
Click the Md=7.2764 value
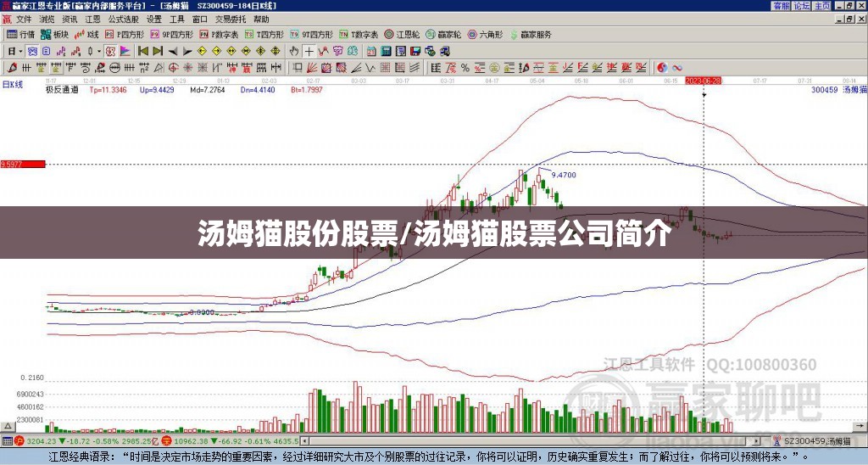[x=208, y=89]
